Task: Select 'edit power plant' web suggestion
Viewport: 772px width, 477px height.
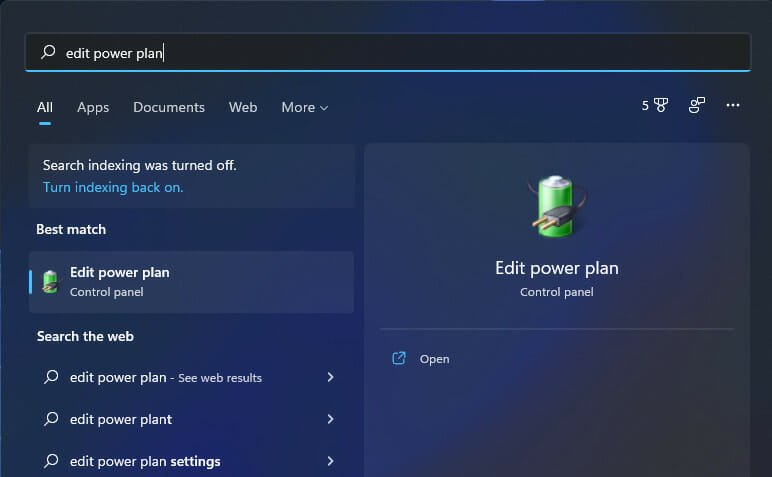Action: pos(192,419)
